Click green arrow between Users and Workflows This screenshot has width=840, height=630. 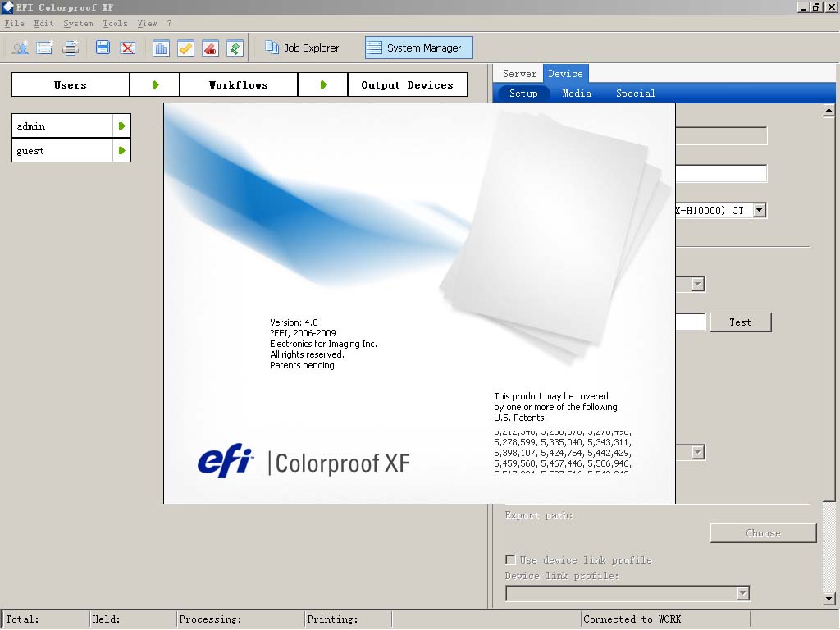coord(155,84)
